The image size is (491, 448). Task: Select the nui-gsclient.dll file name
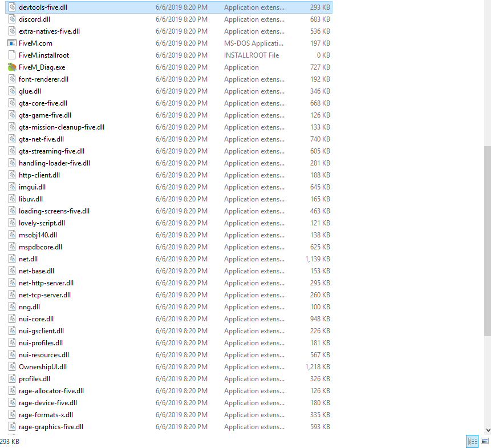[41, 331]
